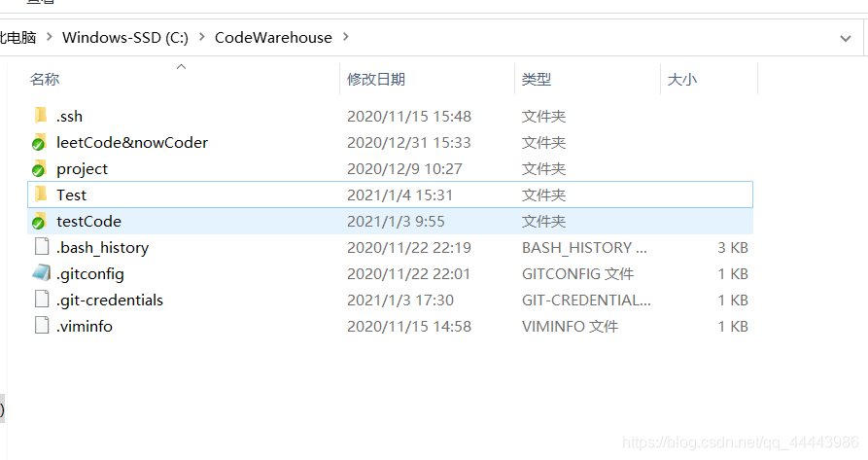Click date 2020/11/22 22:01 cell

pyautogui.click(x=408, y=274)
